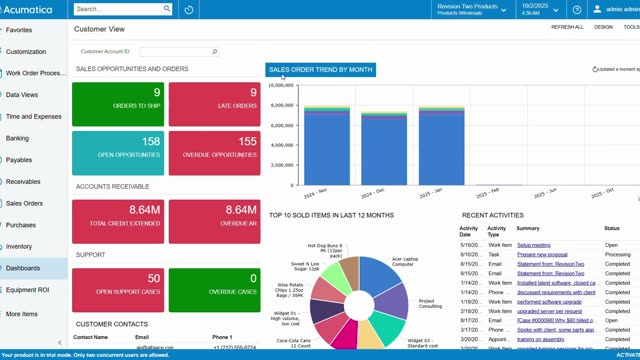Collapse the left navigation sidebar arrow
The image size is (640, 360).
[x=60, y=342]
